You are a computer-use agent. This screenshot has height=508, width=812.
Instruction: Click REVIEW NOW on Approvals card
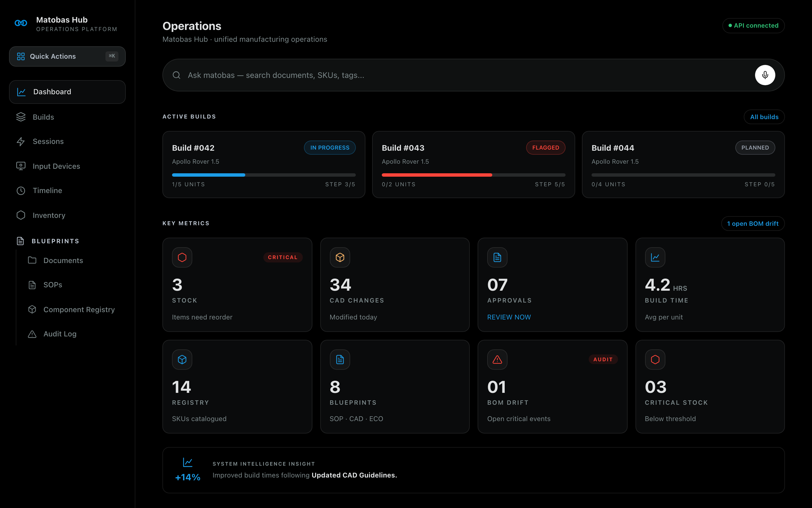[509, 317]
